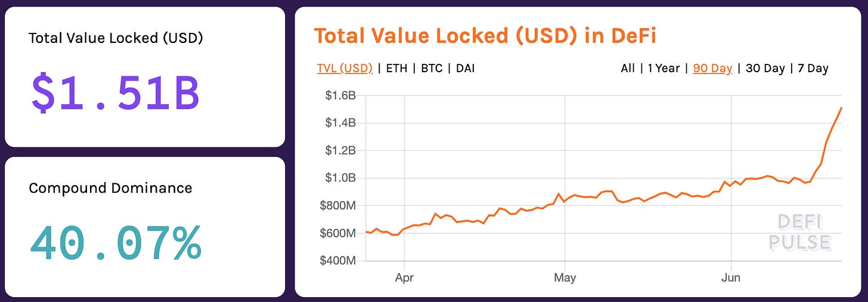This screenshot has width=868, height=302.
Task: Select the TVL (USD) chart tab
Action: pos(345,68)
